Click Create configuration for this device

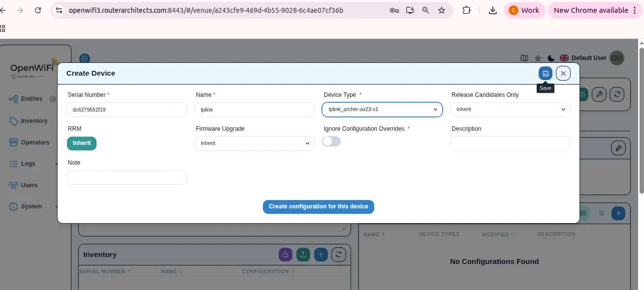click(x=319, y=206)
